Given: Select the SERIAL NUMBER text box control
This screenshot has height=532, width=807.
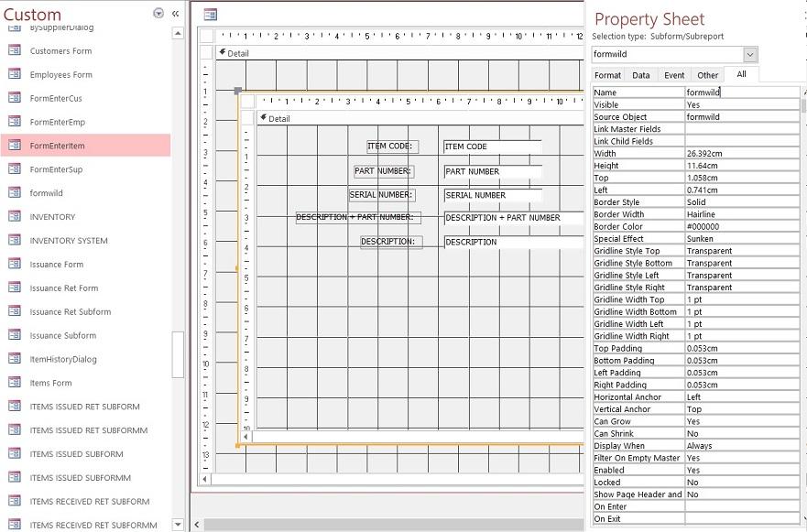Looking at the screenshot, I should click(x=493, y=196).
